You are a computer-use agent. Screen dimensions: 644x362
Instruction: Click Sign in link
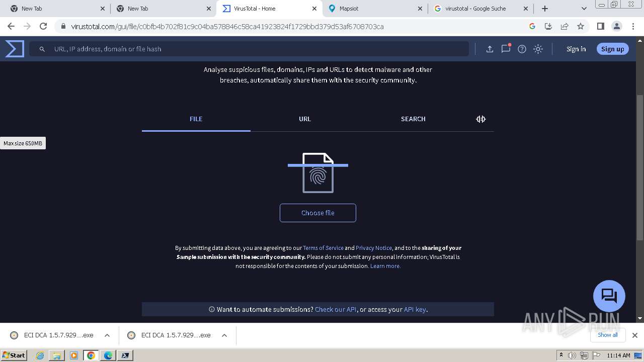tap(576, 49)
